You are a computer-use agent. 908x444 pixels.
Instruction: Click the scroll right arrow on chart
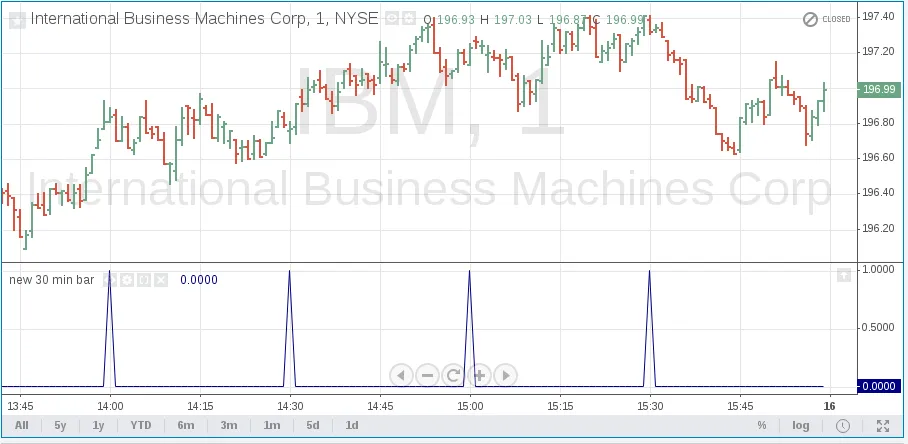coord(506,375)
